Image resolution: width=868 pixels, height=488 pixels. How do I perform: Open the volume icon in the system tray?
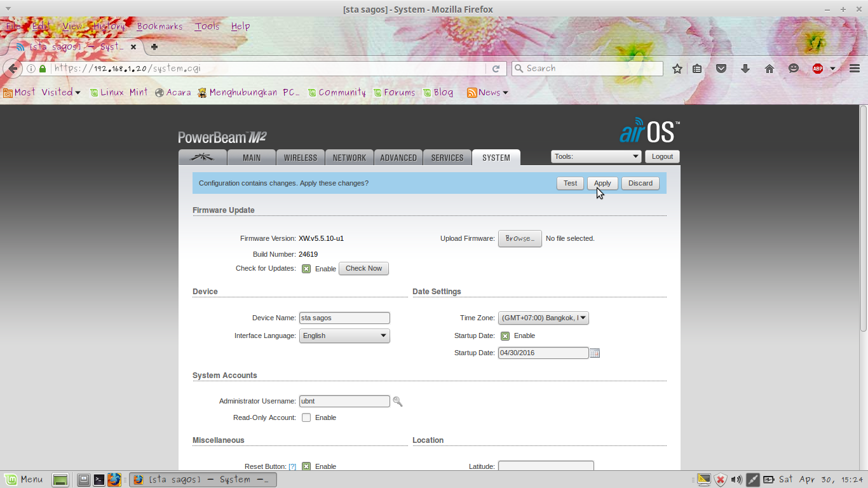tap(736, 480)
